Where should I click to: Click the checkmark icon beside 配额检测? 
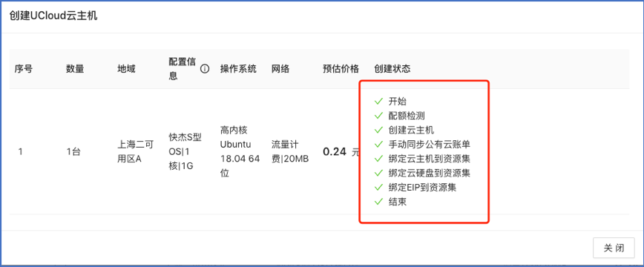point(378,116)
